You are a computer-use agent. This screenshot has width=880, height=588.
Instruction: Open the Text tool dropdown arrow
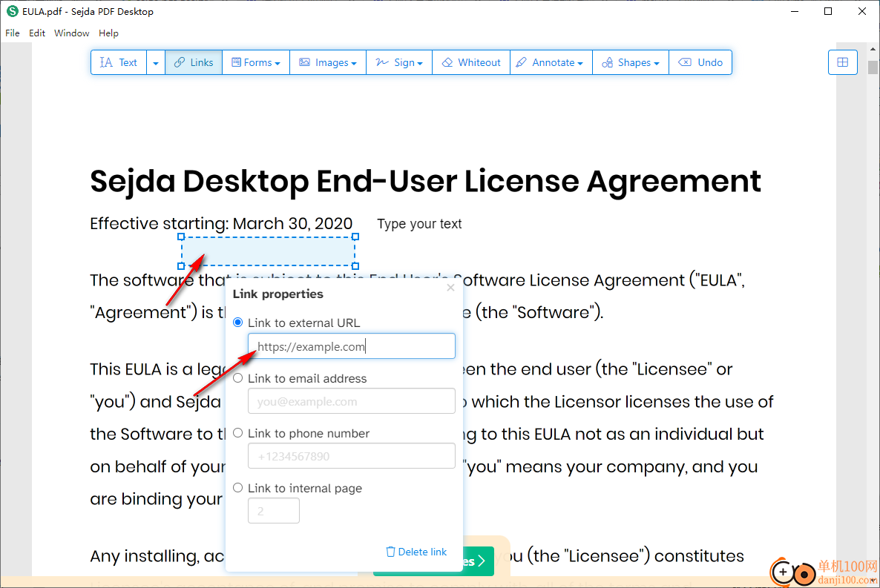pyautogui.click(x=156, y=62)
